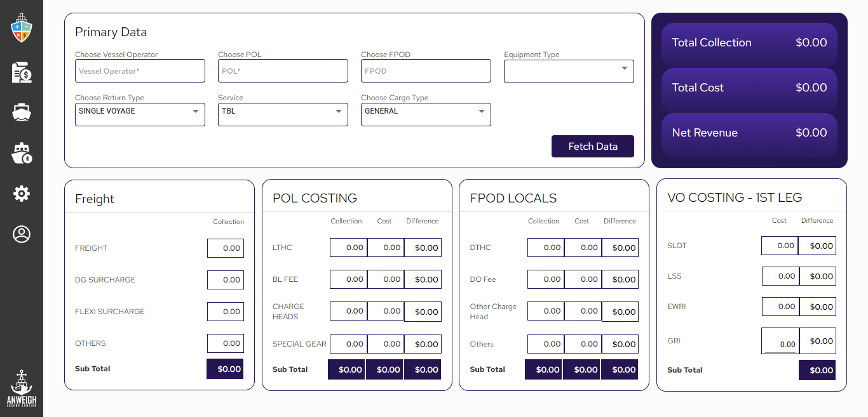The height and width of the screenshot is (417, 868).
Task: Open the ship icon in sidebar
Action: pos(22,112)
